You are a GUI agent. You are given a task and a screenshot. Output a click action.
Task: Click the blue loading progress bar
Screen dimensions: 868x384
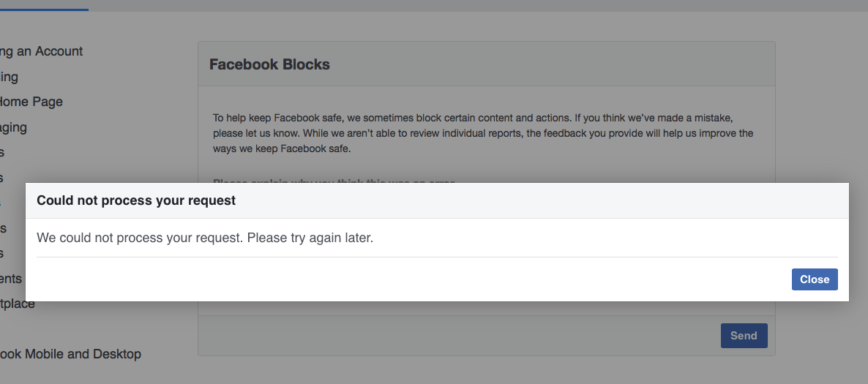(44, 10)
